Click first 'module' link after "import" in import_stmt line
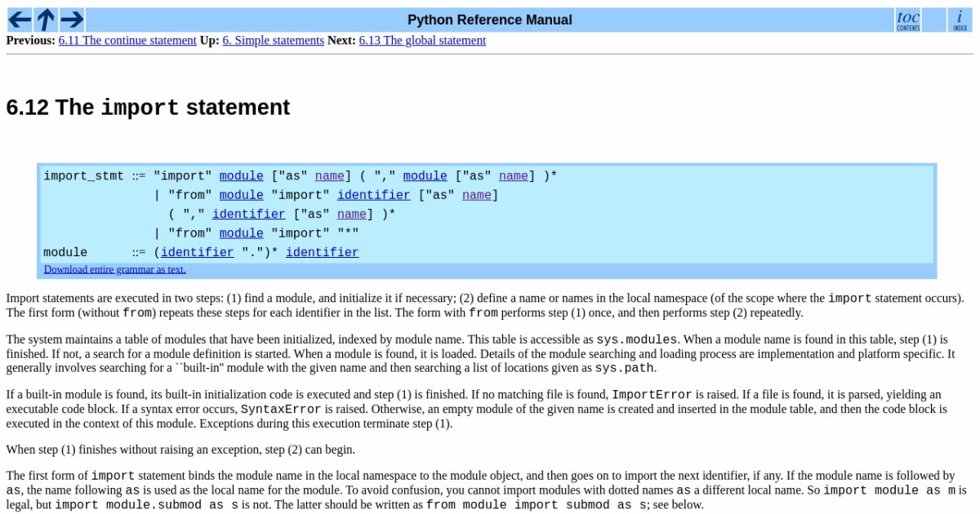The width and height of the screenshot is (980, 514). [242, 176]
